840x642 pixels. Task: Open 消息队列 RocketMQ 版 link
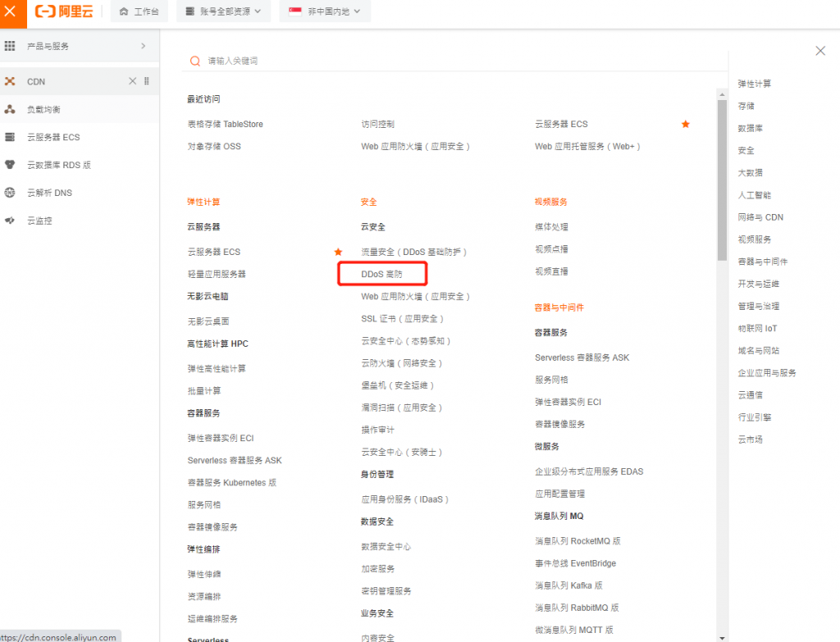pos(577,541)
